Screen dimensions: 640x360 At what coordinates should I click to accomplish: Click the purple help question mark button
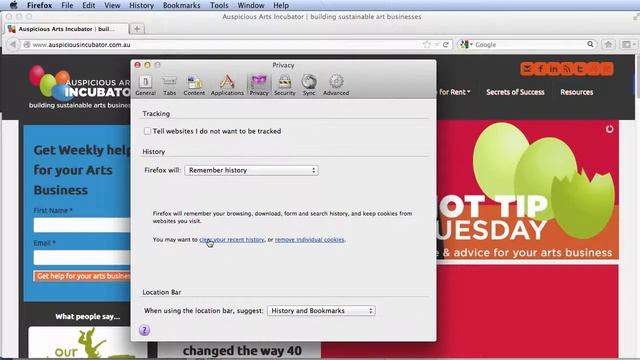(144, 330)
